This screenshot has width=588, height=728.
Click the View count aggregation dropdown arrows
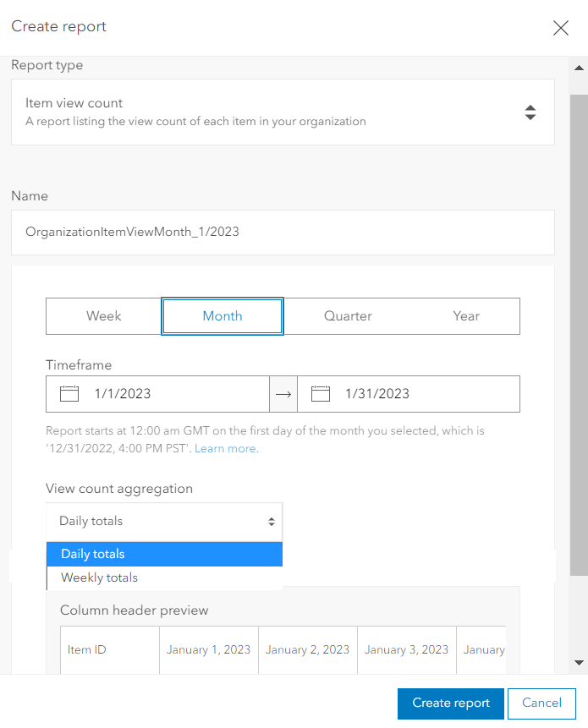click(x=272, y=522)
